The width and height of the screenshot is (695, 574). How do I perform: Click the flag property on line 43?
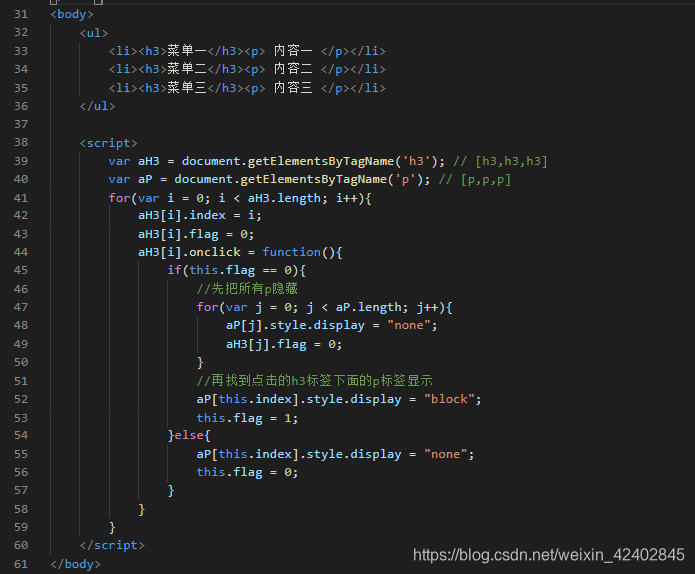pyautogui.click(x=204, y=234)
